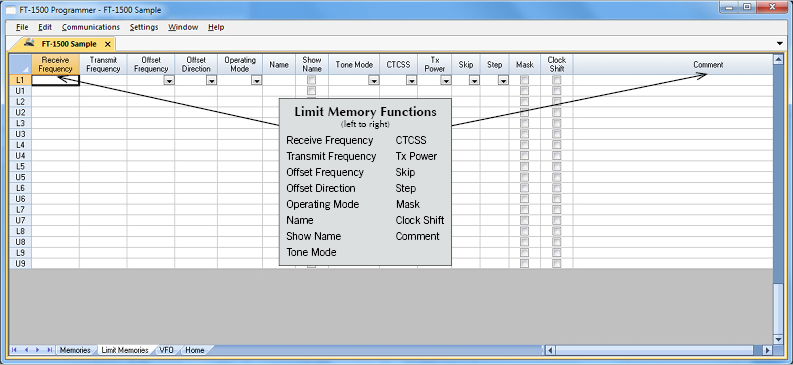Click the application icon in title bar

pyautogui.click(x=10, y=10)
